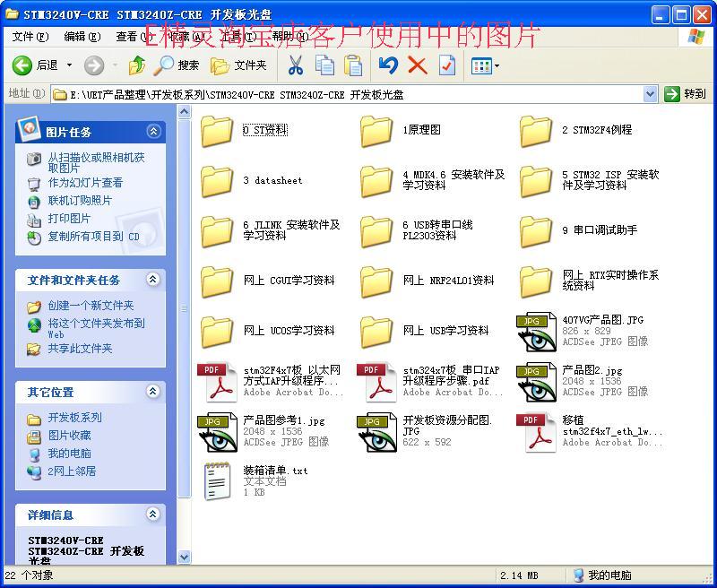
Task: Select the 装箱清单.txt text file icon
Action: (217, 481)
